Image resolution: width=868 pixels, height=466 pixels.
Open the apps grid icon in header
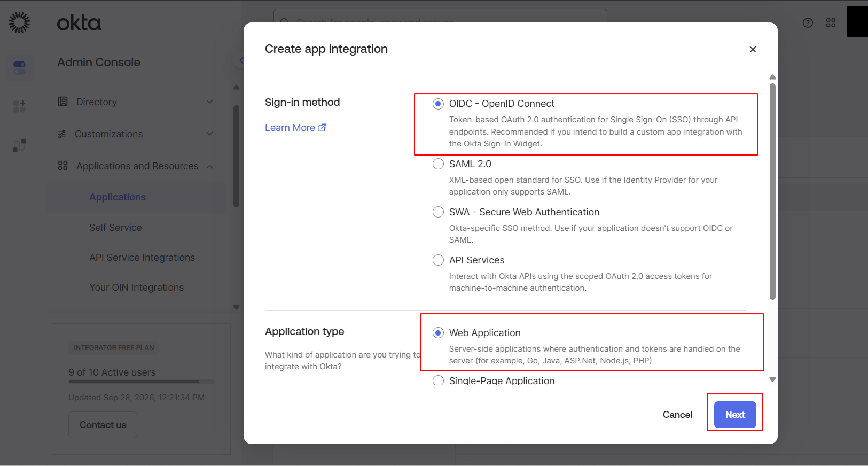point(831,22)
